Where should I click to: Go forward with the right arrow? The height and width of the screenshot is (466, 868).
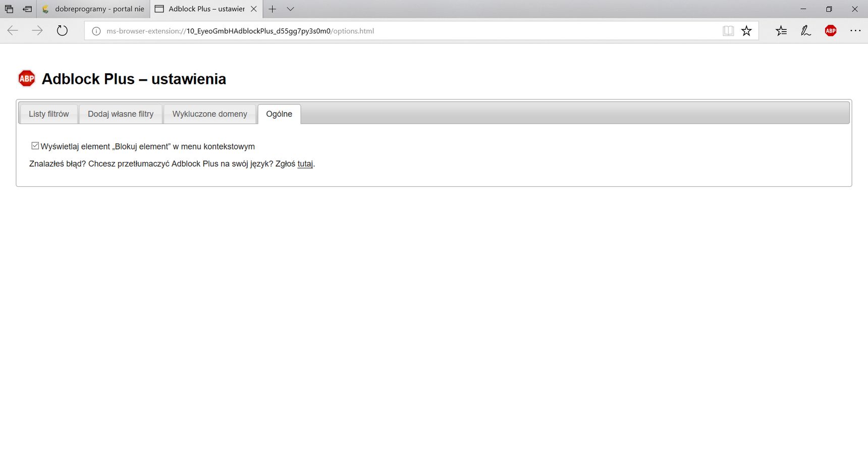point(37,31)
